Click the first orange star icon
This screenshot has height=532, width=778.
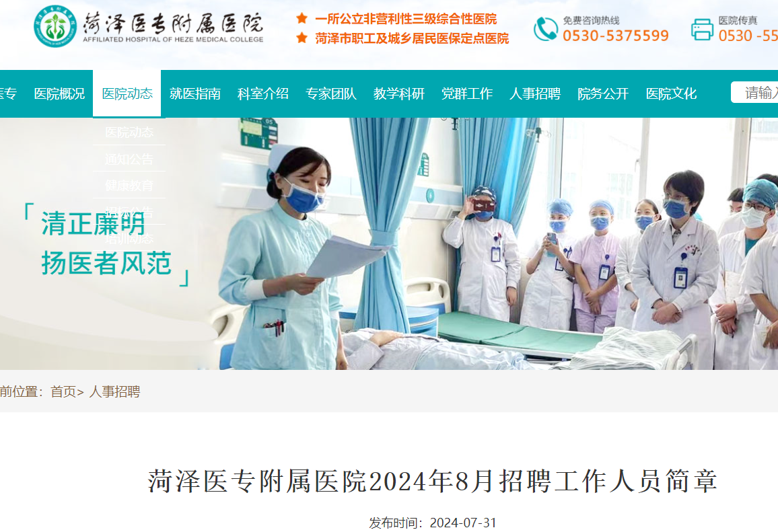(x=302, y=19)
